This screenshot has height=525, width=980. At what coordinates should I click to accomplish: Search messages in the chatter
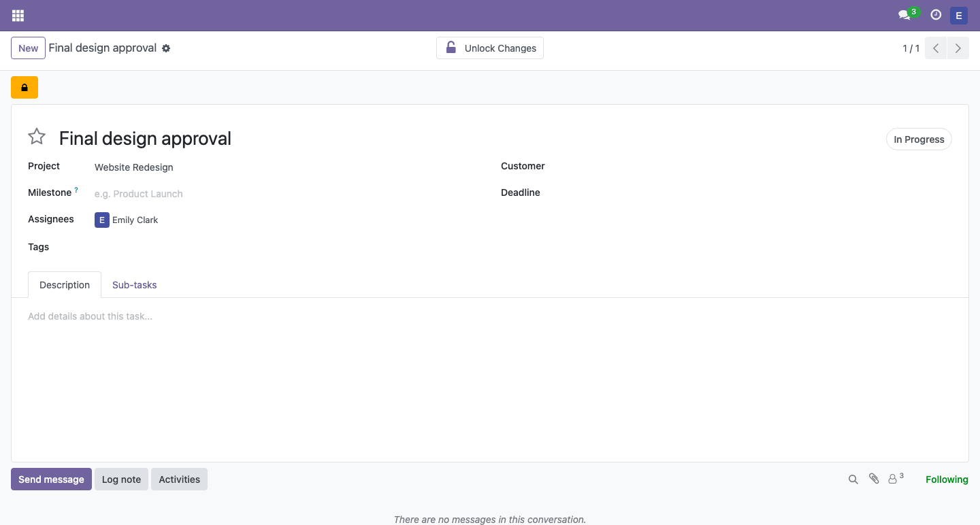[853, 479]
